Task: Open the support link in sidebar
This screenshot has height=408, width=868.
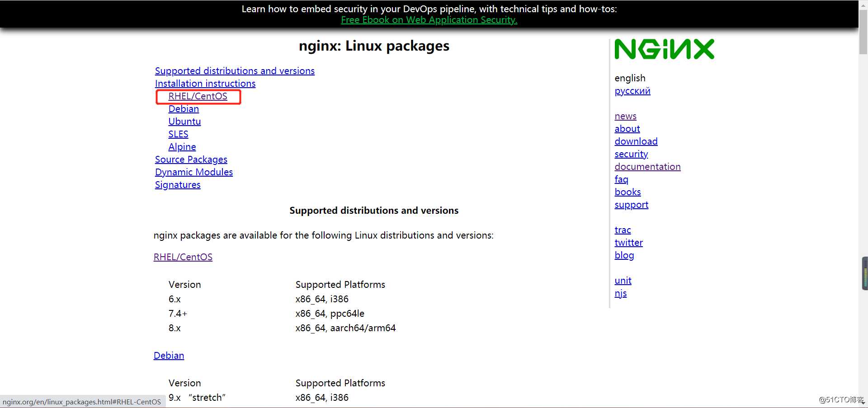Action: [632, 205]
